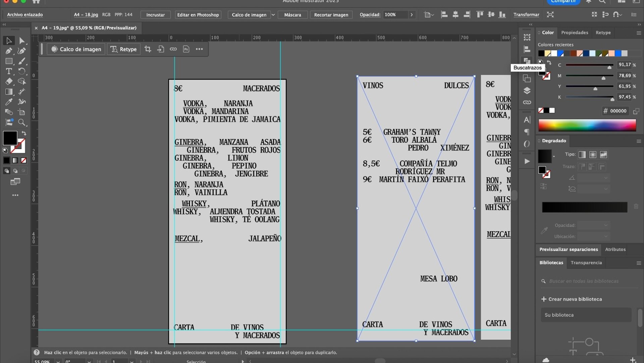Select the Zoom tool
This screenshot has height=363, width=644.
(x=22, y=122)
